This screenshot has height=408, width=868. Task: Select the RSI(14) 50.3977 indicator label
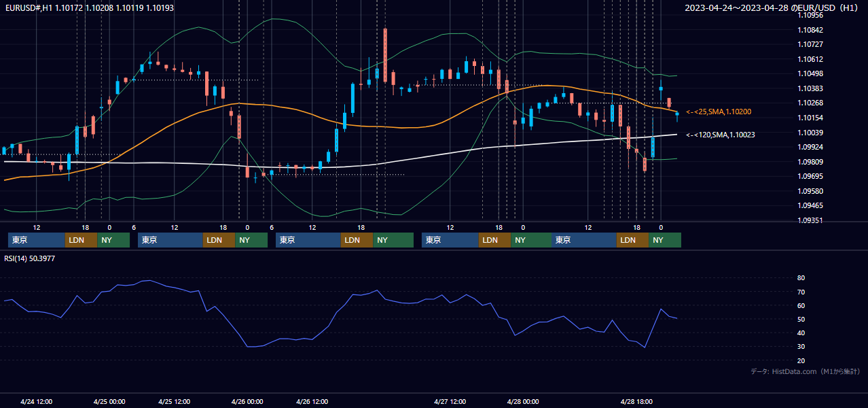pos(30,258)
